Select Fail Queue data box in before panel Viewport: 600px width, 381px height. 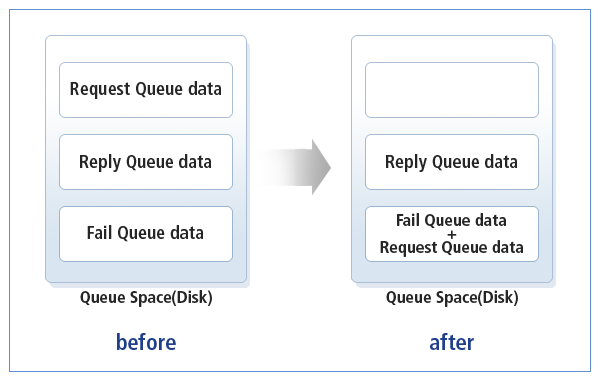pyautogui.click(x=146, y=234)
